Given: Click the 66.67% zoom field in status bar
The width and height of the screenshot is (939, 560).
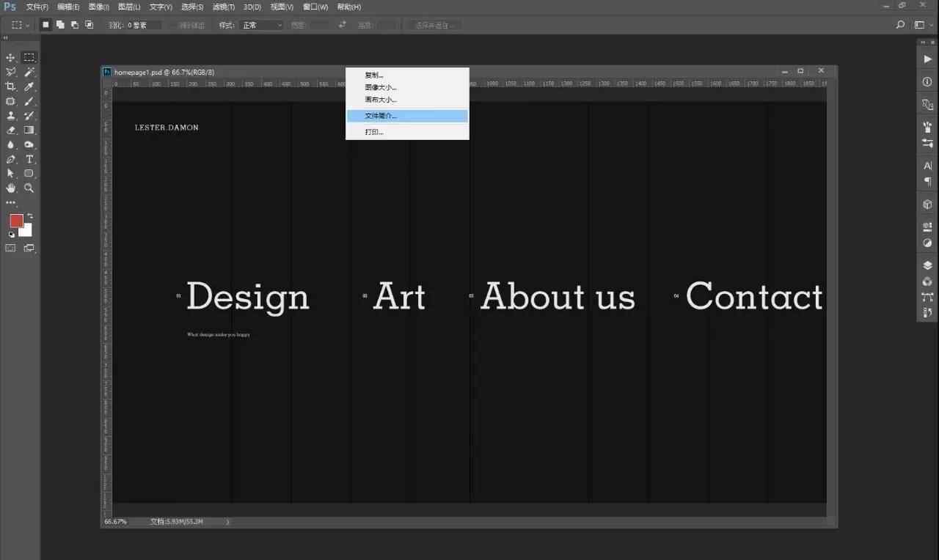Looking at the screenshot, I should (116, 522).
